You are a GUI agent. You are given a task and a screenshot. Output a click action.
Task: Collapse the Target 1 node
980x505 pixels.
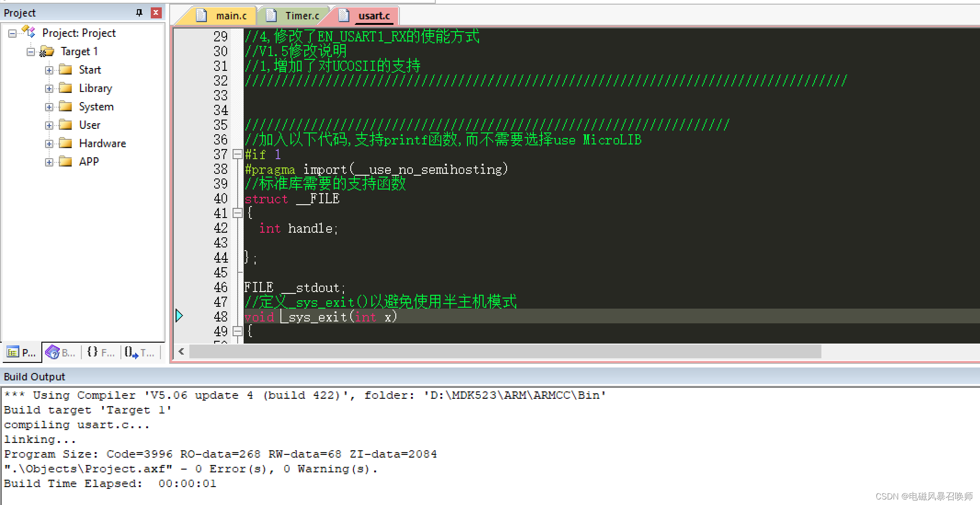point(31,52)
